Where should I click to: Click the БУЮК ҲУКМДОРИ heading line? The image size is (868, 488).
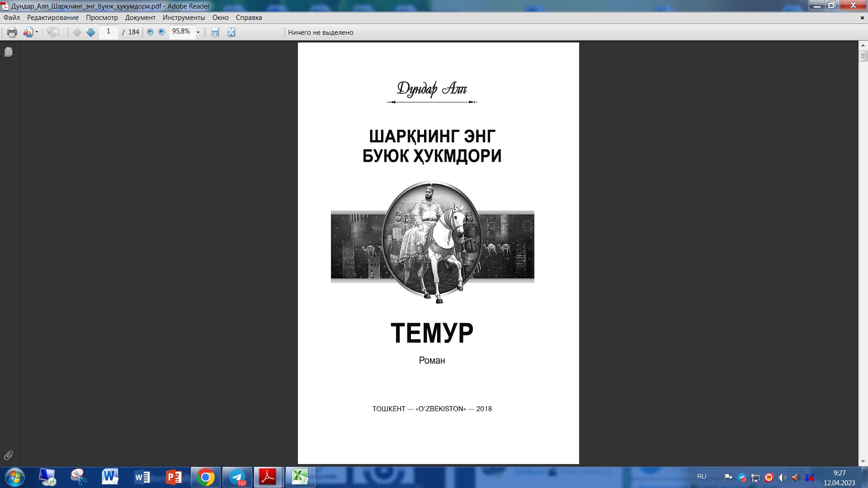pyautogui.click(x=432, y=156)
